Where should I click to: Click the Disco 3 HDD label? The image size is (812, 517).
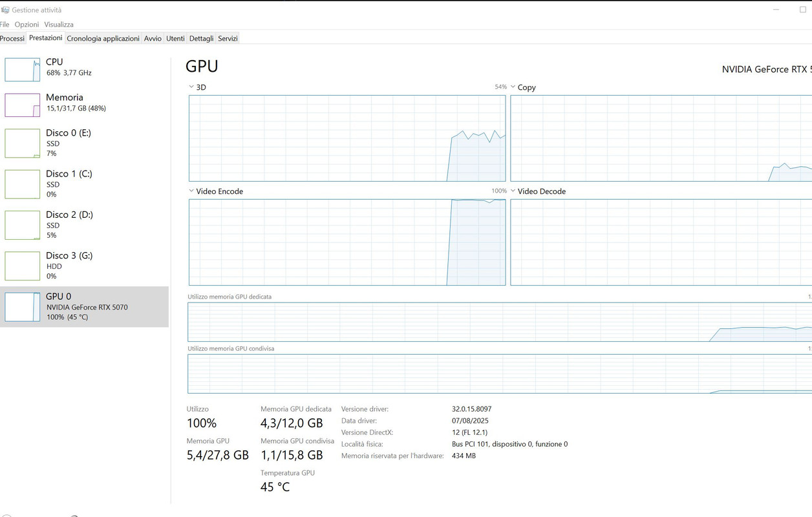pos(54,266)
